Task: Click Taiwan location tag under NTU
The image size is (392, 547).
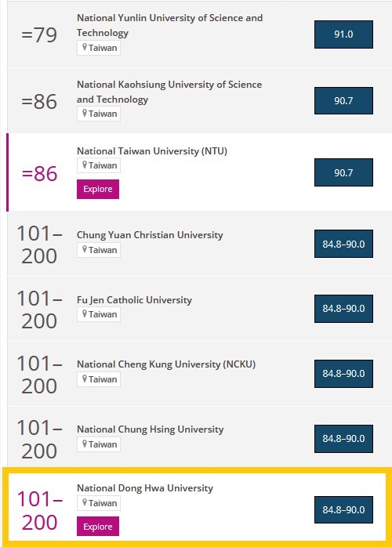Action: 99,165
